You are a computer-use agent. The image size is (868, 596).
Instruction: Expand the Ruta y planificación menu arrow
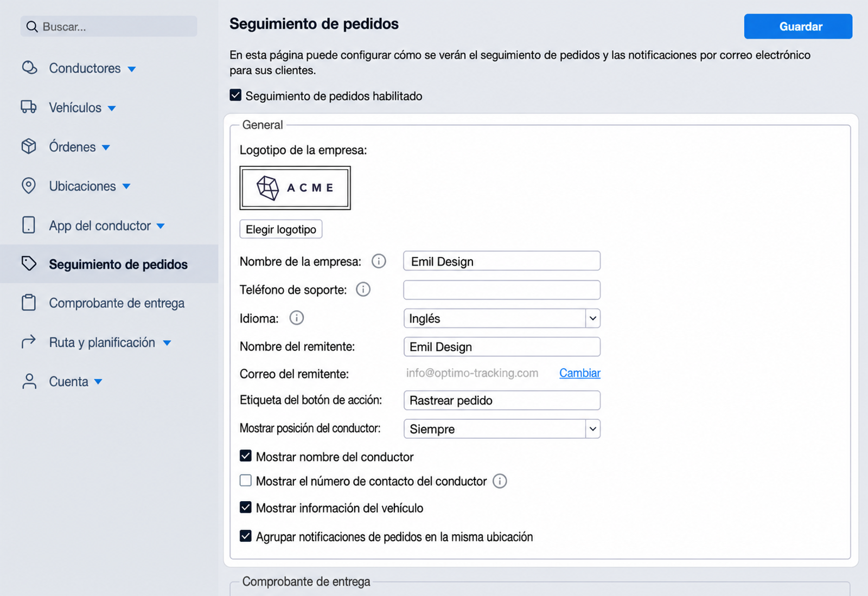coord(167,343)
